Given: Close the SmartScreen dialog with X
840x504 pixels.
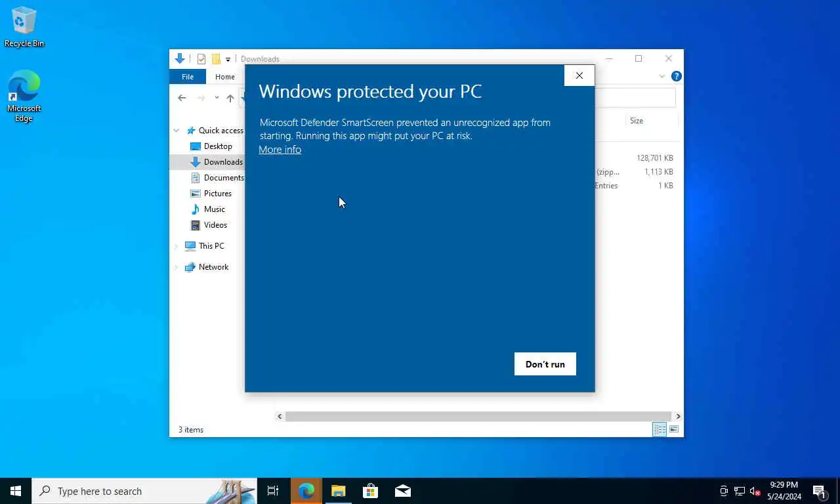Looking at the screenshot, I should pos(579,75).
